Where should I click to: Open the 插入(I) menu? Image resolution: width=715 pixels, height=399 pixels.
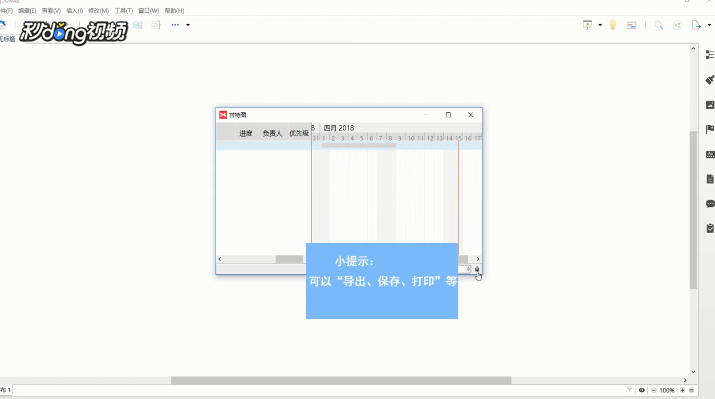74,10
